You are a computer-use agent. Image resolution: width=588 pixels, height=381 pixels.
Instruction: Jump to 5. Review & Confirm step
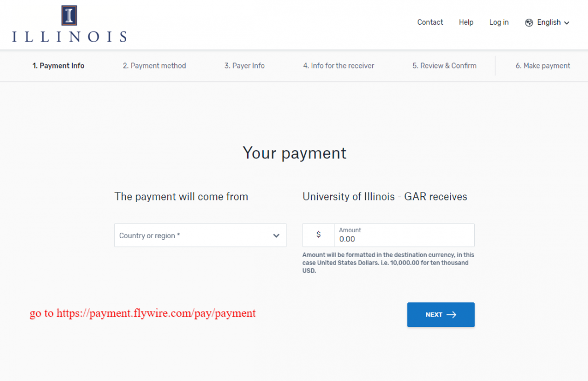point(445,66)
